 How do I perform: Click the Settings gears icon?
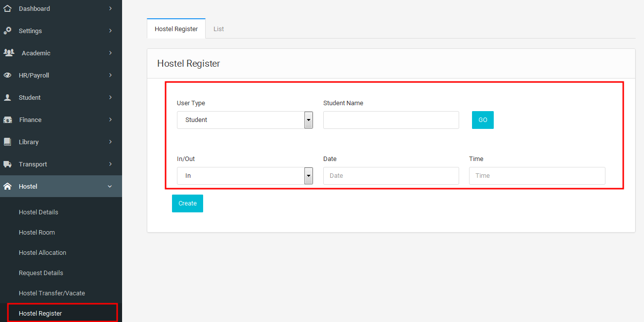click(7, 31)
